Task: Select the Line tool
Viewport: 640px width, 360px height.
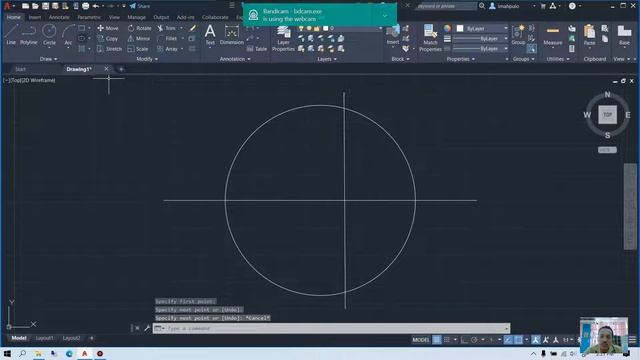Action: 11,34
